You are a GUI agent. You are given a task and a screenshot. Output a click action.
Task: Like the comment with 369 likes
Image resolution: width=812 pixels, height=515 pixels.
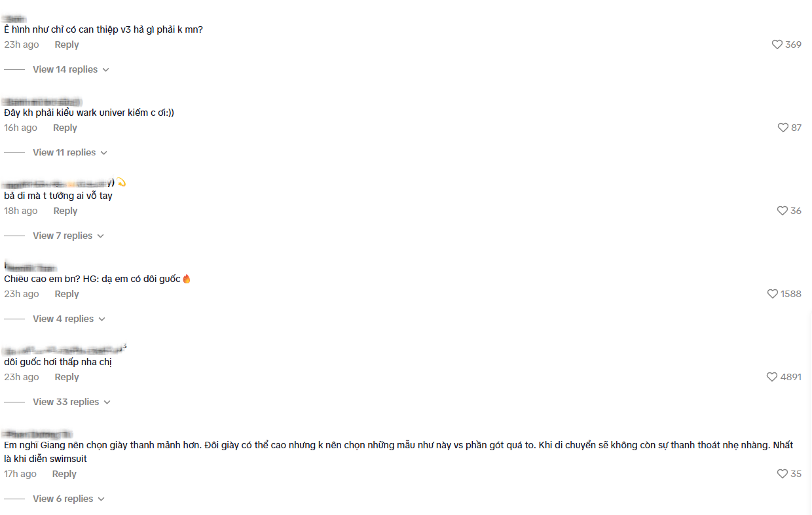(777, 44)
